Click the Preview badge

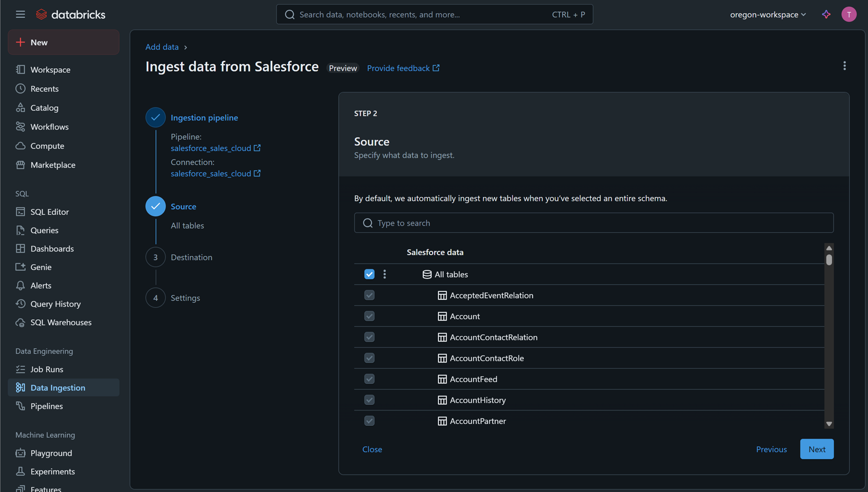[x=343, y=68]
